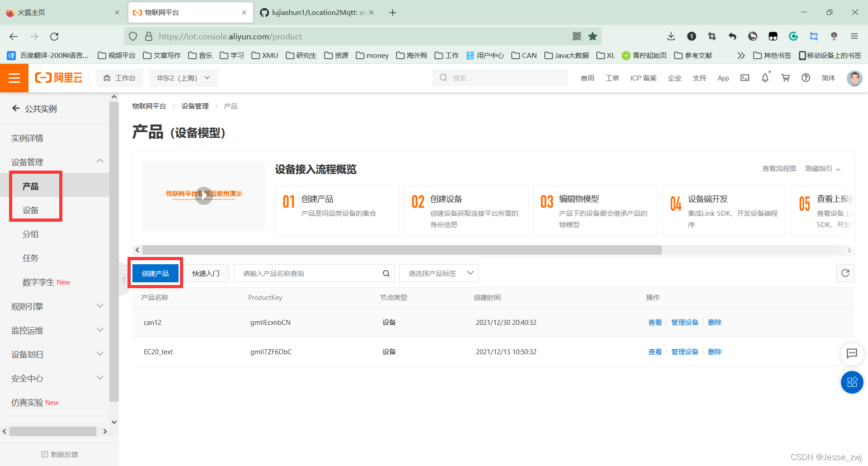Open the shopping cart in the Aliyun top bar

[x=785, y=78]
